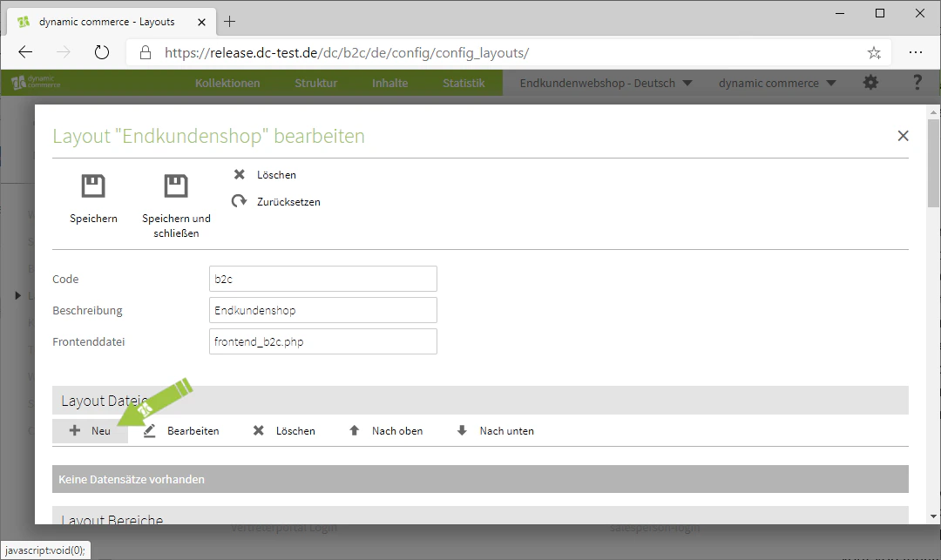Click the pencil icon for Bearbeiten

(x=150, y=430)
